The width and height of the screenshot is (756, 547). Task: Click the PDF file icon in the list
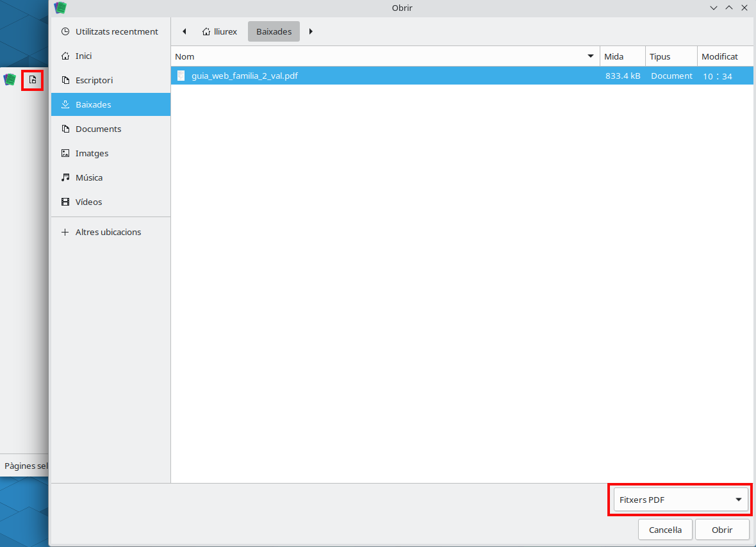pos(181,76)
